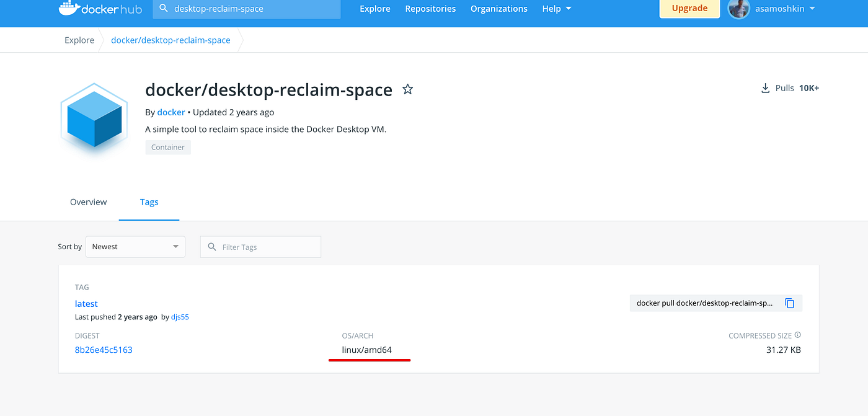This screenshot has width=868, height=416.
Task: Click the Docker Hub whale logo
Action: [x=100, y=9]
